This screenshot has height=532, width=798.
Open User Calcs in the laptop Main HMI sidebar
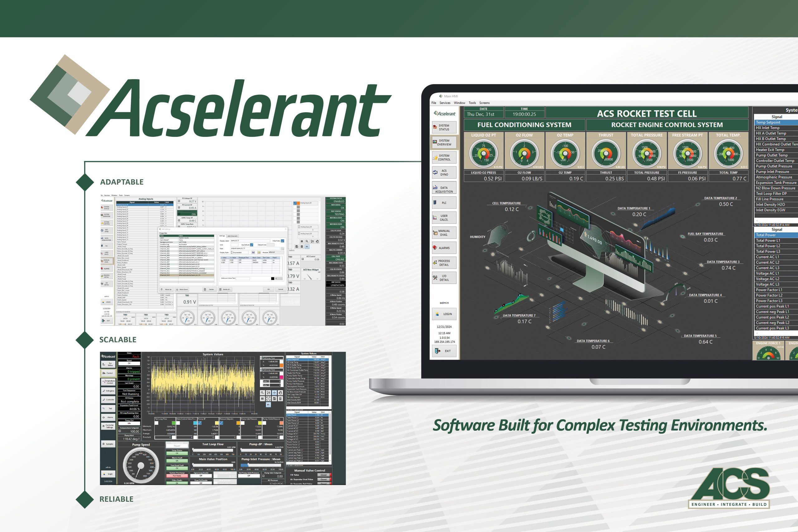click(444, 218)
